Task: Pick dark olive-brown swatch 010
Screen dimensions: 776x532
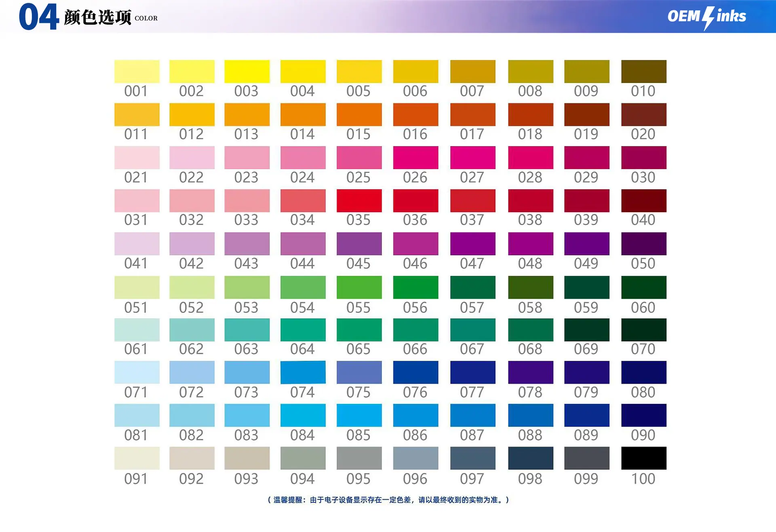Action: pyautogui.click(x=643, y=72)
